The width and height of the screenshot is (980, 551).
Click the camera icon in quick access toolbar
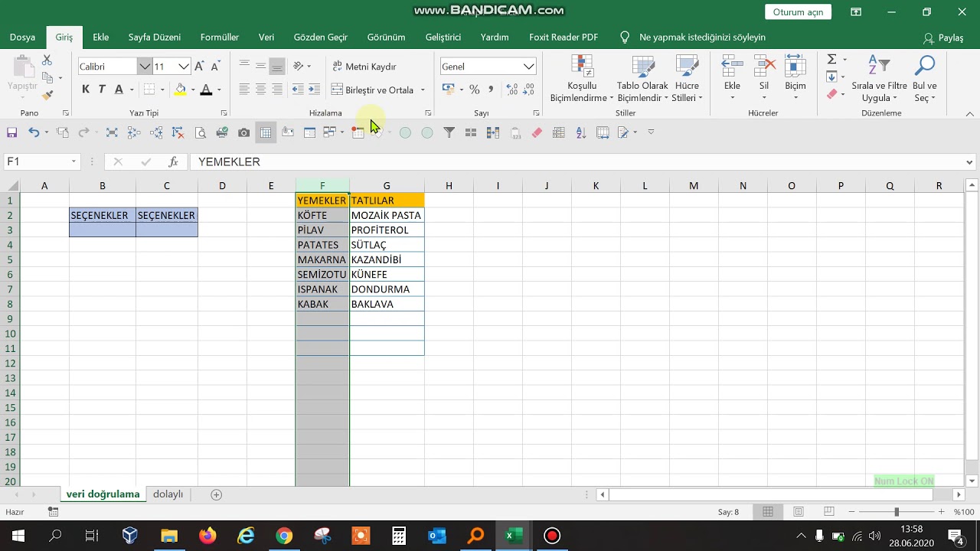pyautogui.click(x=243, y=132)
